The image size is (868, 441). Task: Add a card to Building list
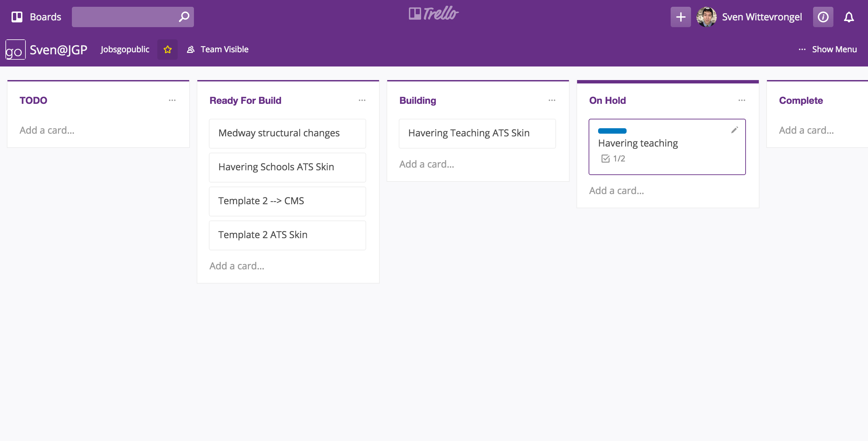[x=427, y=164]
